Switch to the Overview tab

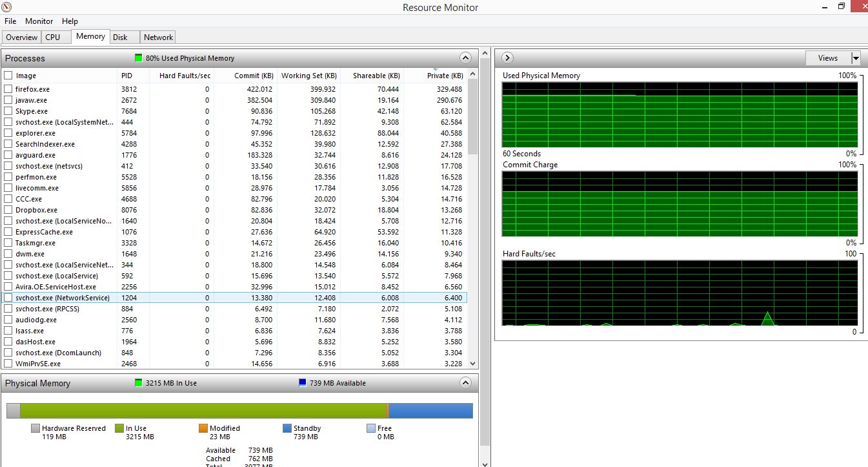[22, 37]
